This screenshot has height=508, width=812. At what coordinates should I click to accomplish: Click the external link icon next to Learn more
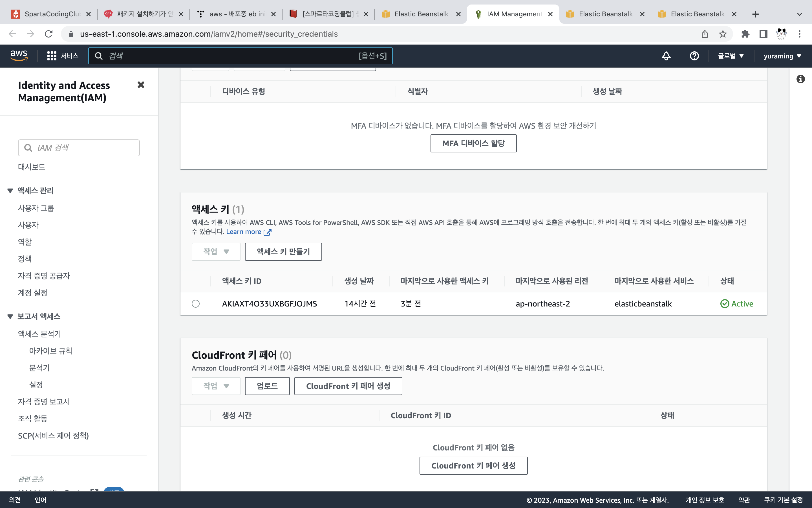click(267, 232)
